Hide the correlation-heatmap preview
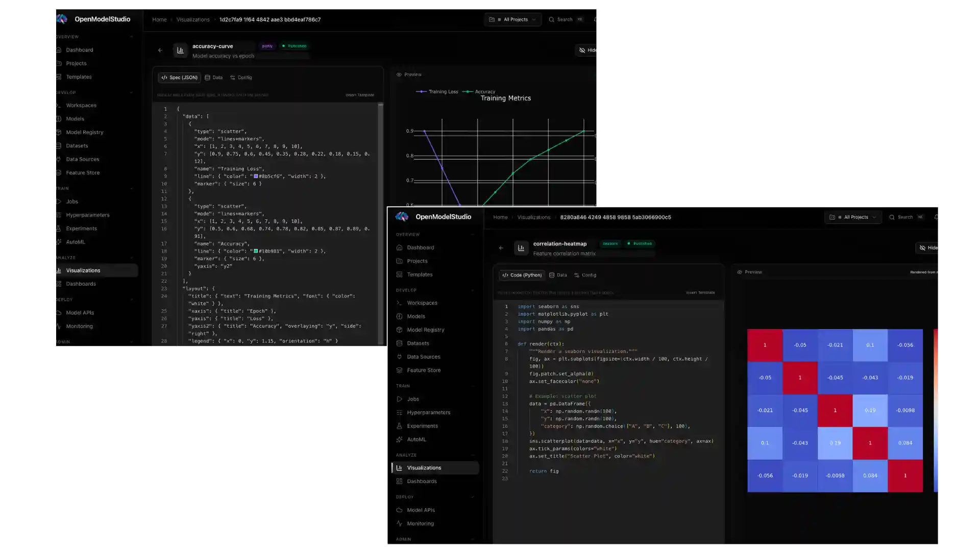The image size is (980, 551). pos(928,248)
